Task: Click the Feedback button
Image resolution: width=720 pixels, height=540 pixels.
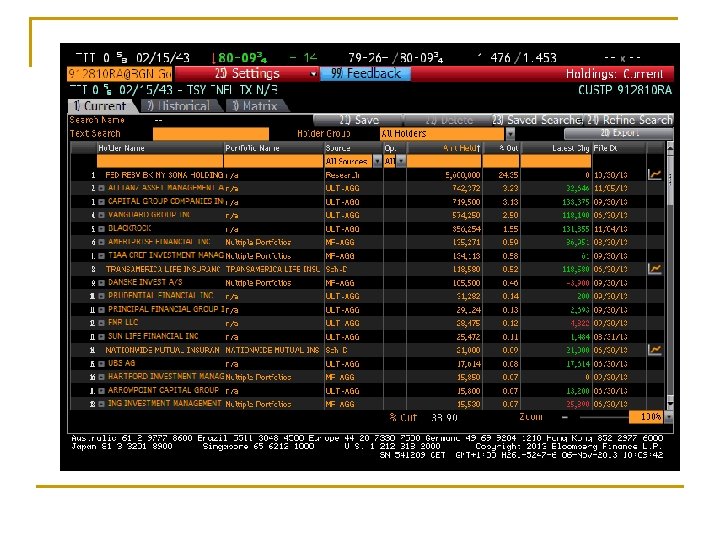Action: [x=365, y=73]
